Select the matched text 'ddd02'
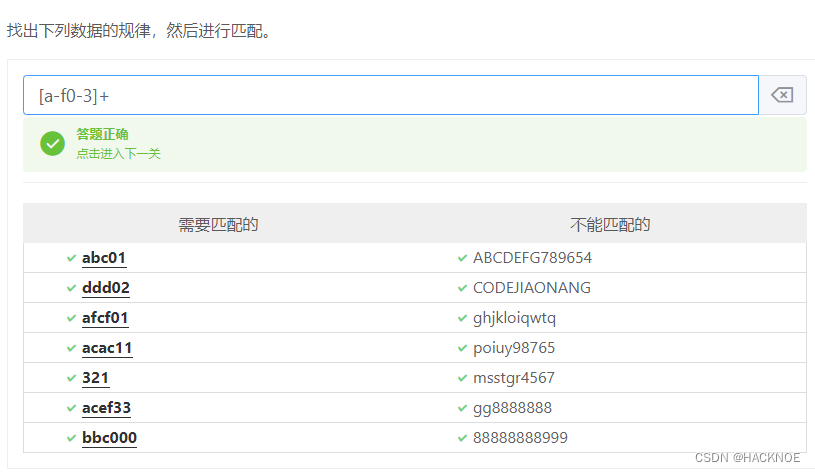This screenshot has height=472, width=815. [106, 288]
